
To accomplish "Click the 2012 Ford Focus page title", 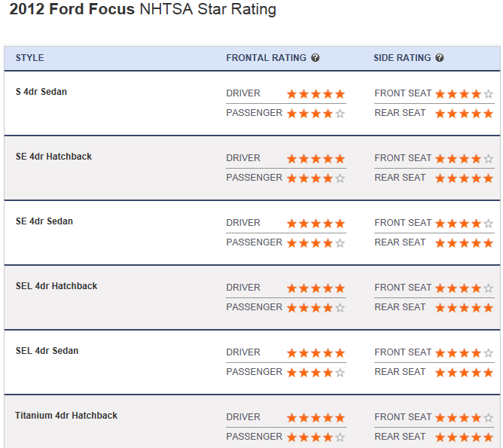I will point(143,11).
